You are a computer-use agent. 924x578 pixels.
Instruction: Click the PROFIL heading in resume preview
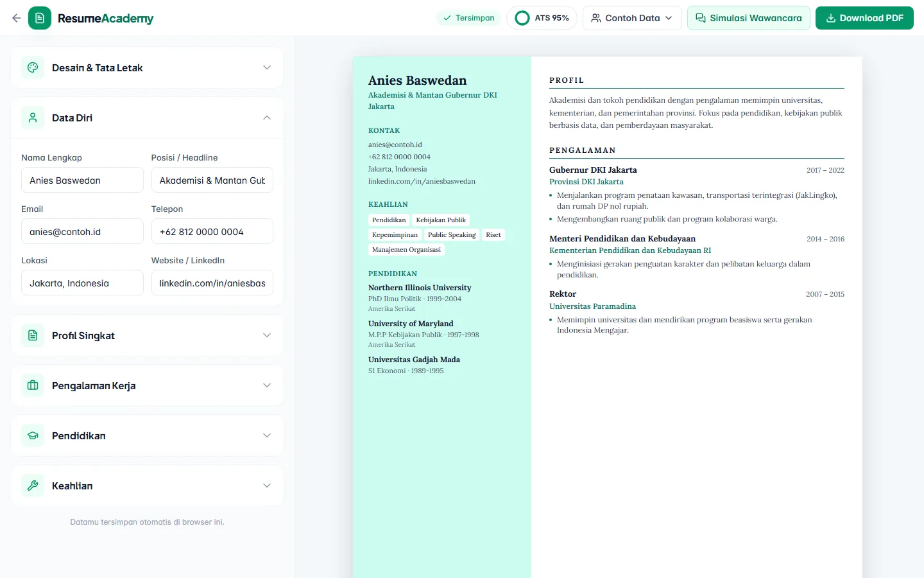(x=567, y=80)
